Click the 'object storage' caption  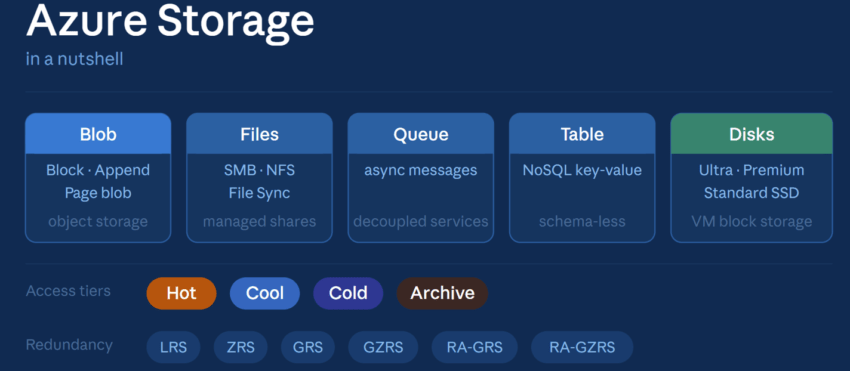(98, 221)
